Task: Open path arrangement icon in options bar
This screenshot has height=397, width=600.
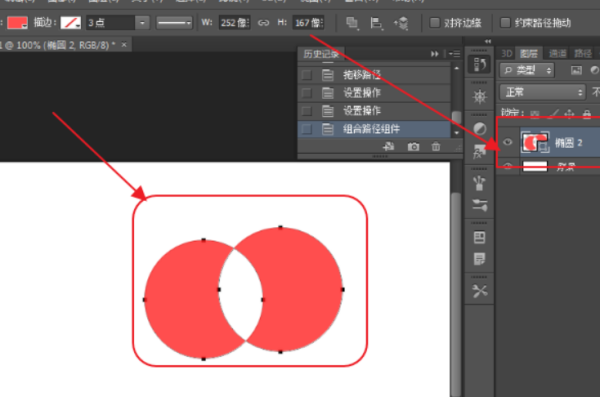Action: point(401,23)
